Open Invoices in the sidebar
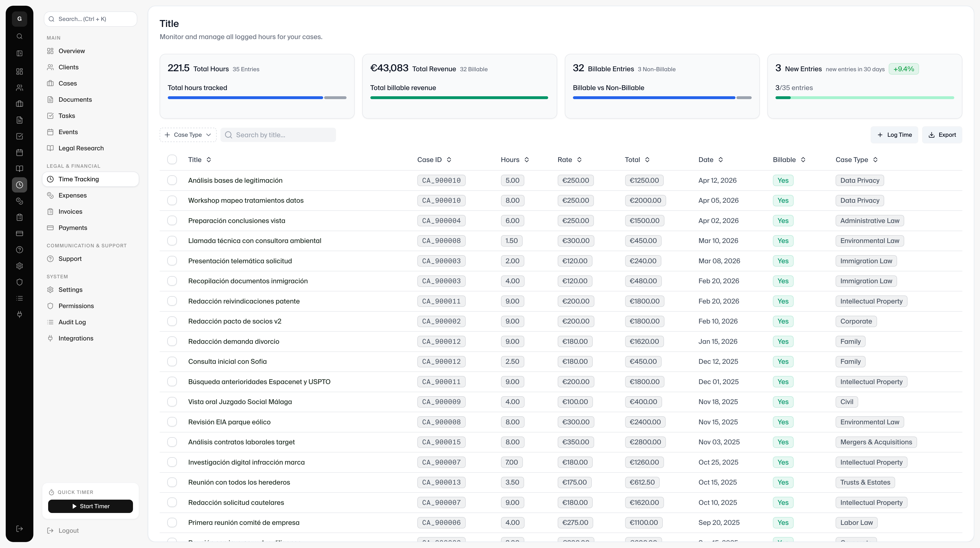 (x=91, y=211)
